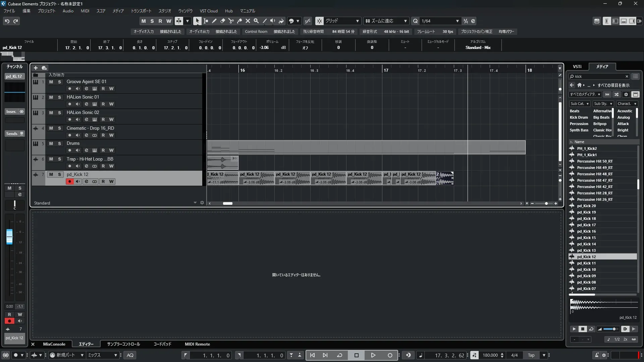Open the トランスポート menu
644x362 pixels.
[141, 11]
